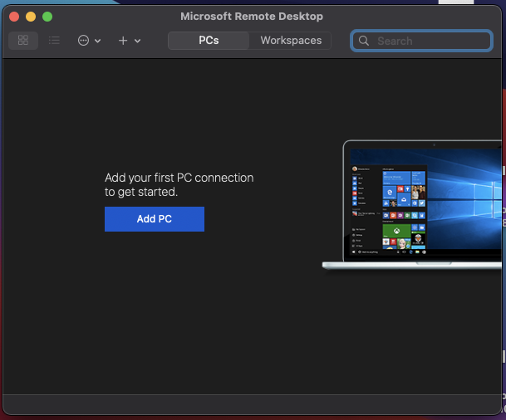Focus the Search input field
Image resolution: width=506 pixels, height=420 pixels.
[x=421, y=41]
